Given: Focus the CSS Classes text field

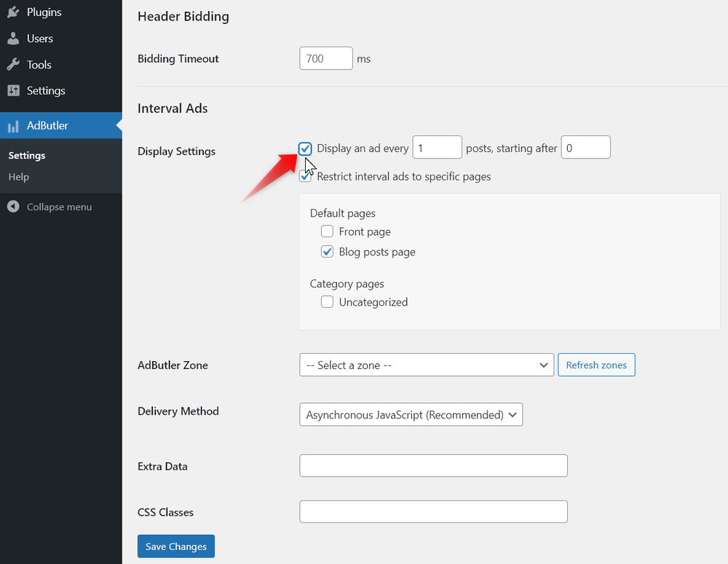Looking at the screenshot, I should coord(433,512).
